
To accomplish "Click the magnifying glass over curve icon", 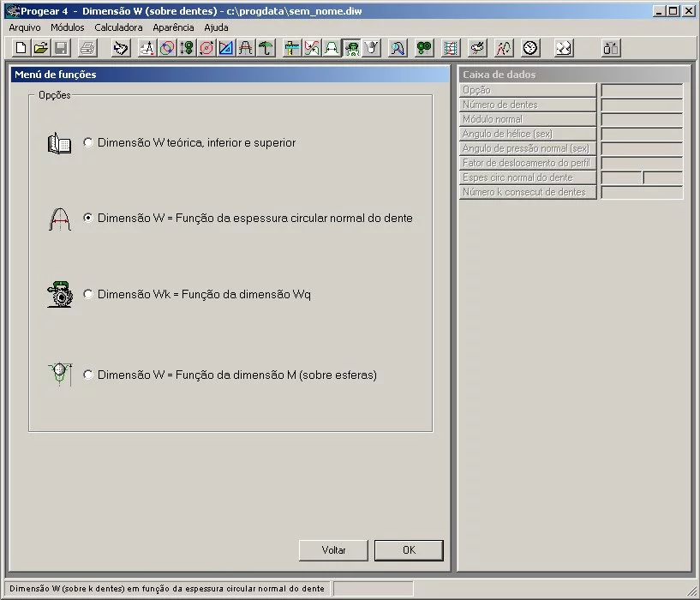I will [398, 48].
